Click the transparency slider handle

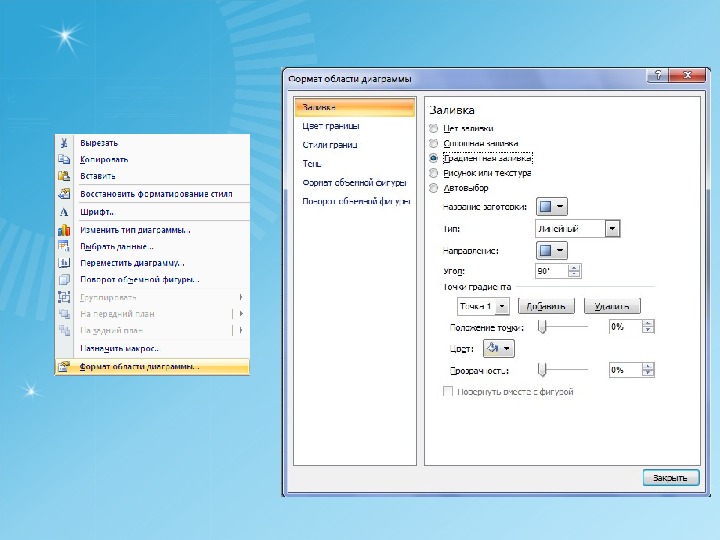(542, 370)
